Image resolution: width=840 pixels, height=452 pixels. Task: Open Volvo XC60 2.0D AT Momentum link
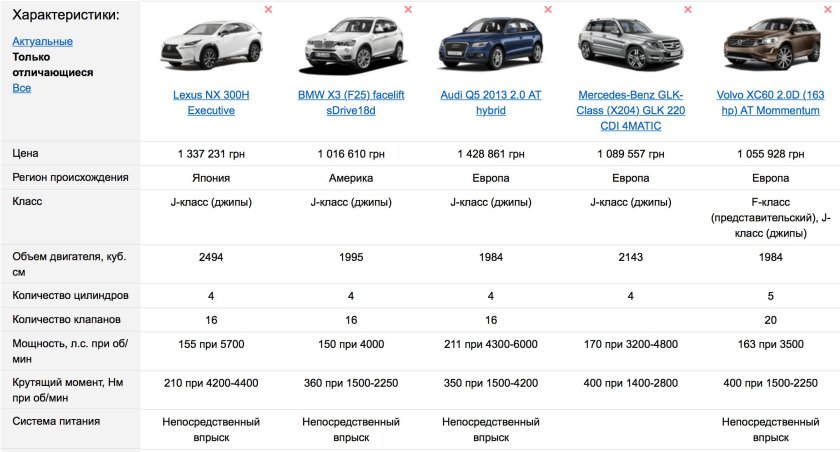click(771, 103)
